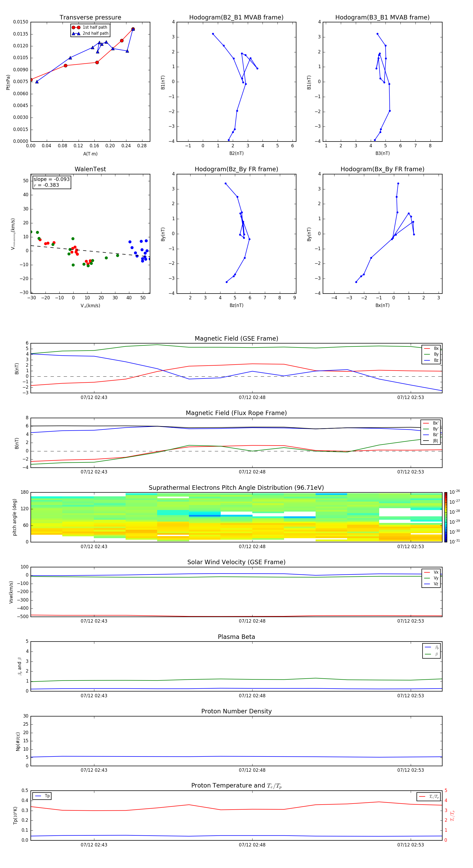Click the A(T·m) x-axis label
Screen dimensions: 473x868
tap(90, 154)
